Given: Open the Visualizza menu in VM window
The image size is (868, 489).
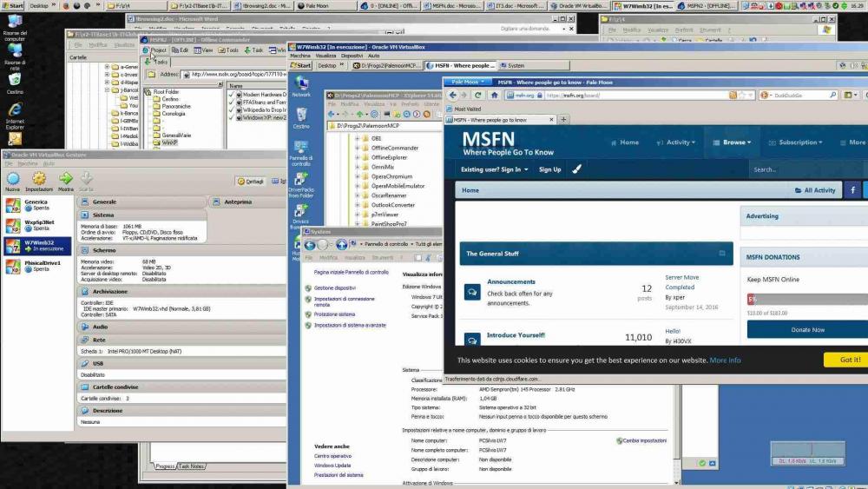Looking at the screenshot, I should [x=325, y=56].
